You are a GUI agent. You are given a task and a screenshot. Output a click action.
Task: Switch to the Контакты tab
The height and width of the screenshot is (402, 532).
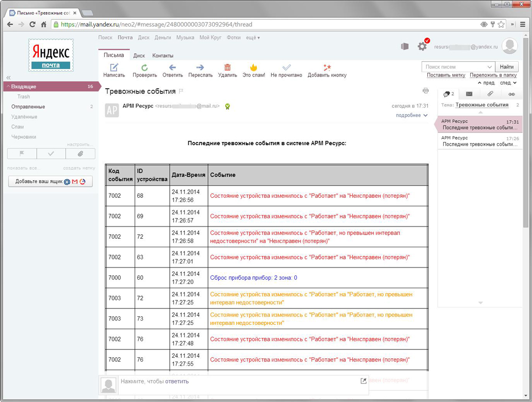click(162, 55)
